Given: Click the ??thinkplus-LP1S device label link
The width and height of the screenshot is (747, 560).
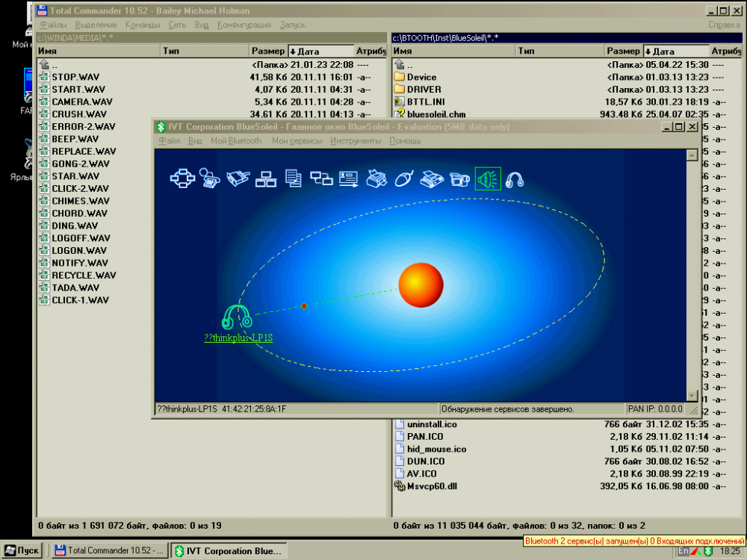Looking at the screenshot, I should click(x=238, y=337).
